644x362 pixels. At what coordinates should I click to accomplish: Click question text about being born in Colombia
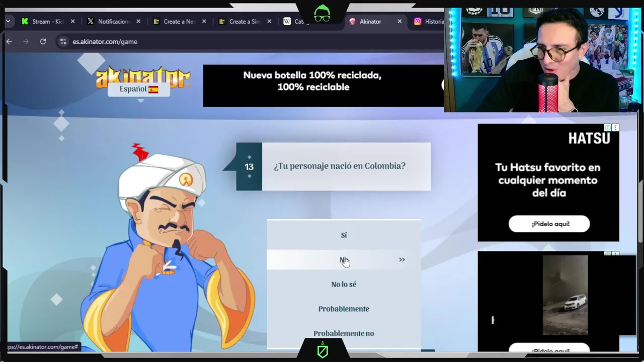click(x=340, y=166)
